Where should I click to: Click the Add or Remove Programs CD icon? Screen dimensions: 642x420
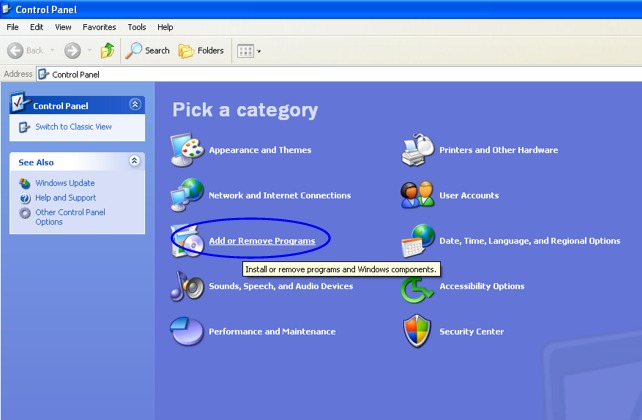click(x=187, y=241)
